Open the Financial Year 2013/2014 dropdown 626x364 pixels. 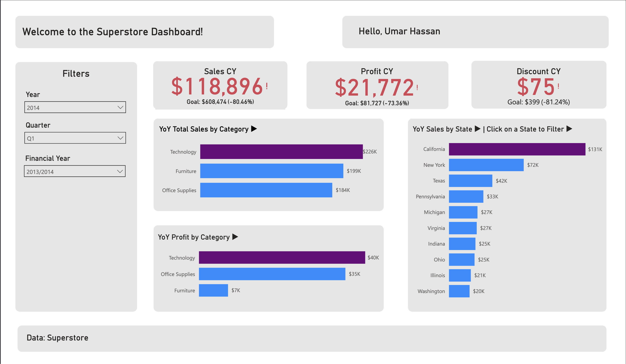coord(75,171)
